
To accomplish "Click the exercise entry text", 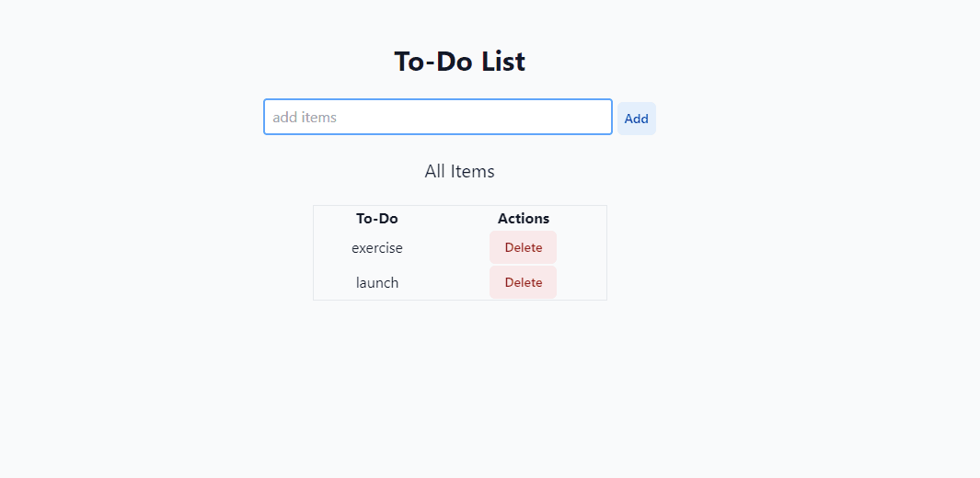I will coord(377,247).
